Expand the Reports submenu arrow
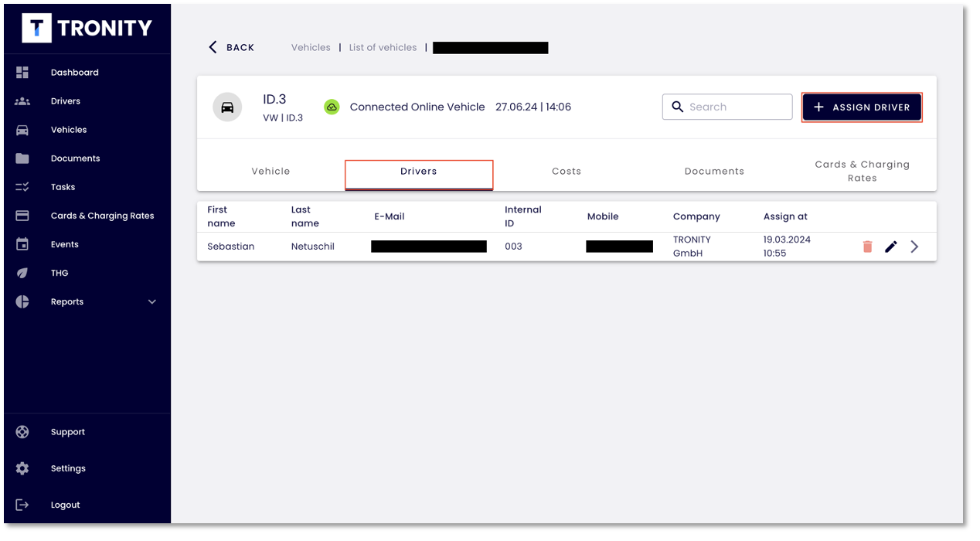Image resolution: width=980 pixels, height=541 pixels. click(x=151, y=302)
